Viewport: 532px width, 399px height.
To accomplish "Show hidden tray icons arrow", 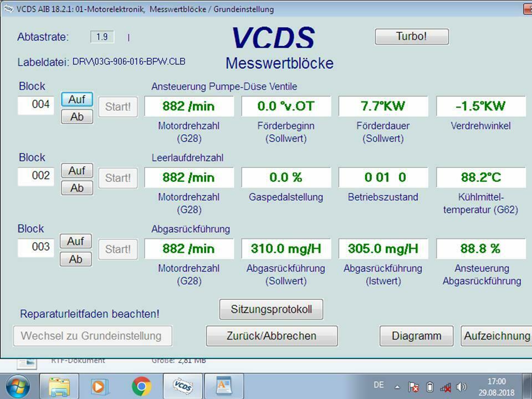I will 397,387.
